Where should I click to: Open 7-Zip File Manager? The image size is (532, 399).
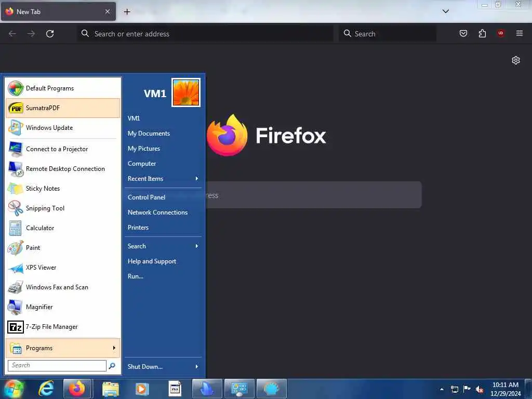(63, 327)
